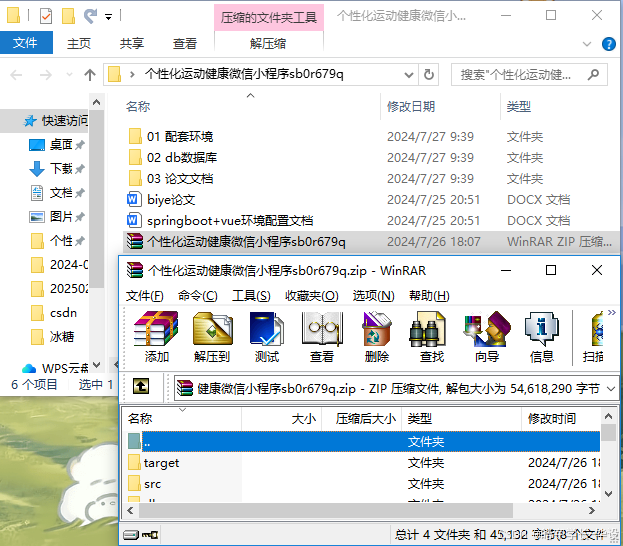Launch the Wizard (向导) tool in WinRAR

(x=487, y=337)
